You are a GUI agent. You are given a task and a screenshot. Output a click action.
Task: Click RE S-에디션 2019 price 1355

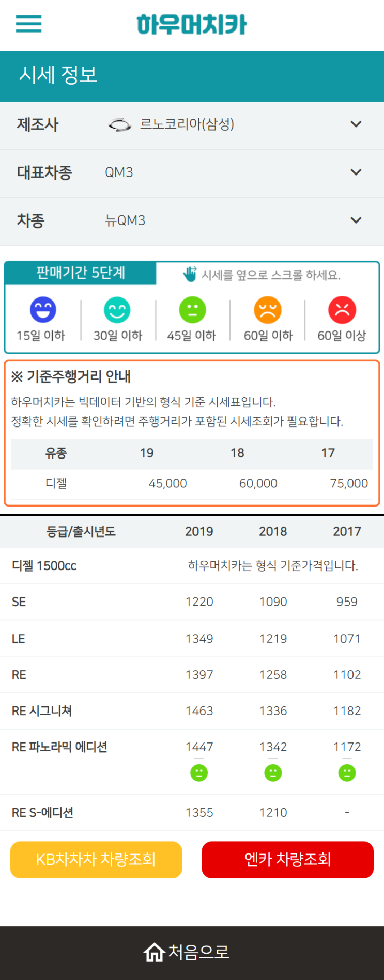(x=199, y=813)
